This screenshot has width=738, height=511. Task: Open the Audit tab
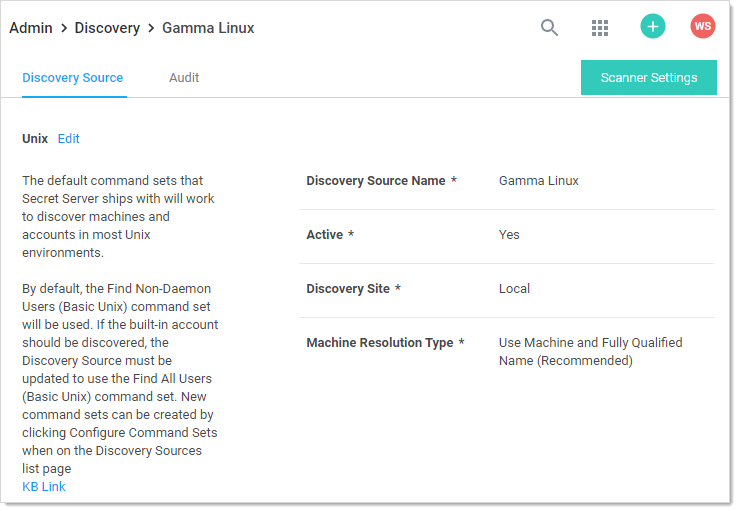(184, 78)
